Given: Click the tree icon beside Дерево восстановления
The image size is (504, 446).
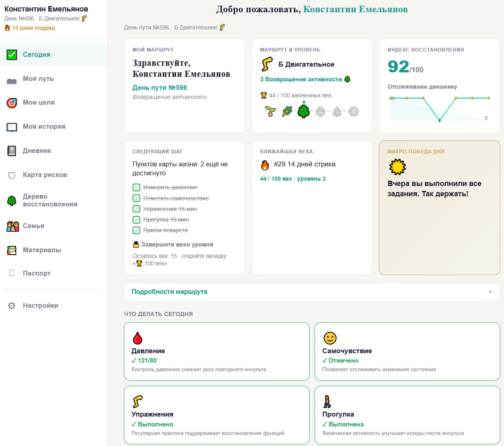Looking at the screenshot, I should click(12, 201).
